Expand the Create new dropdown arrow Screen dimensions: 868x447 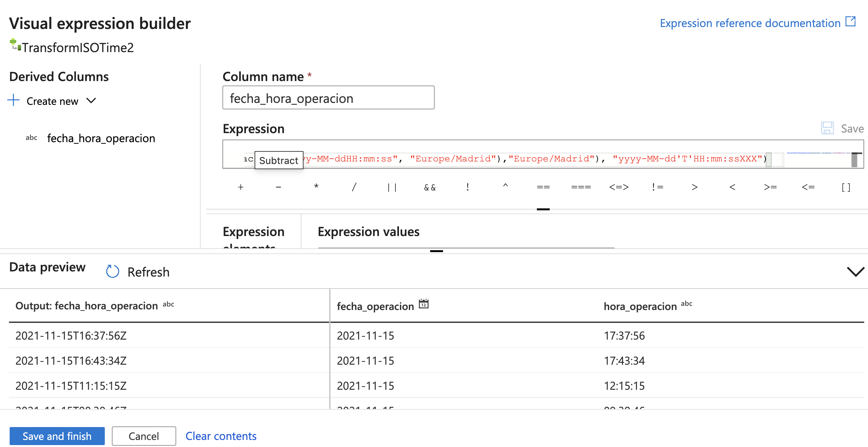coord(91,101)
